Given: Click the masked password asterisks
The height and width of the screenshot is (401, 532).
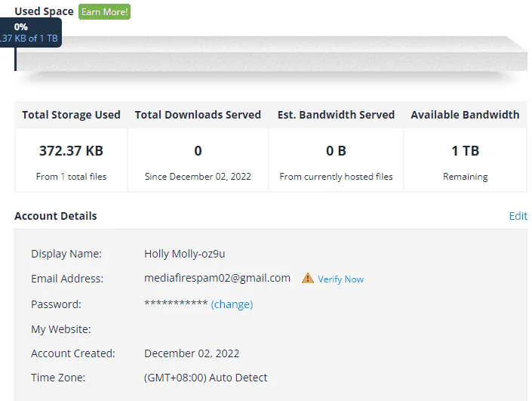Looking at the screenshot, I should point(176,303).
